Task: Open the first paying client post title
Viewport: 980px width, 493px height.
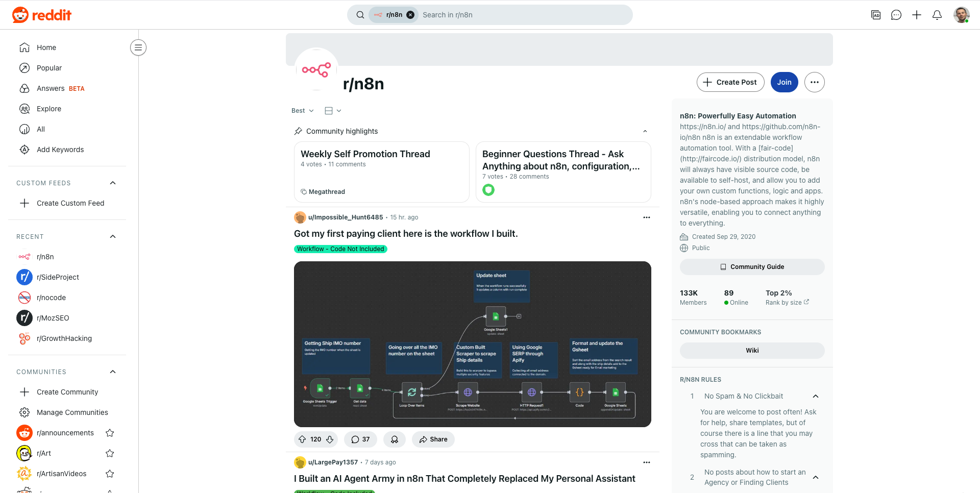Action: [x=406, y=234]
